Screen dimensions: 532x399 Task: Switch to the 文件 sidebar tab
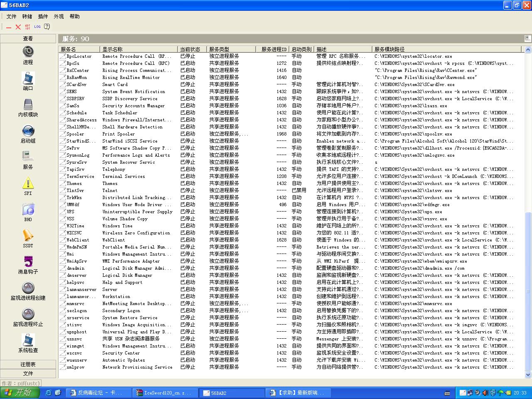point(28,373)
